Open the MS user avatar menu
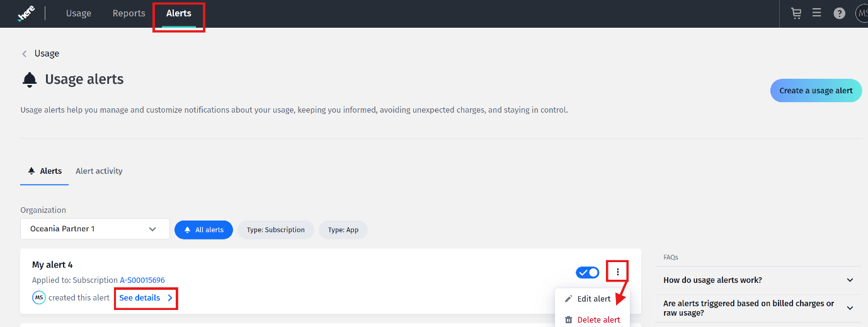 861,13
